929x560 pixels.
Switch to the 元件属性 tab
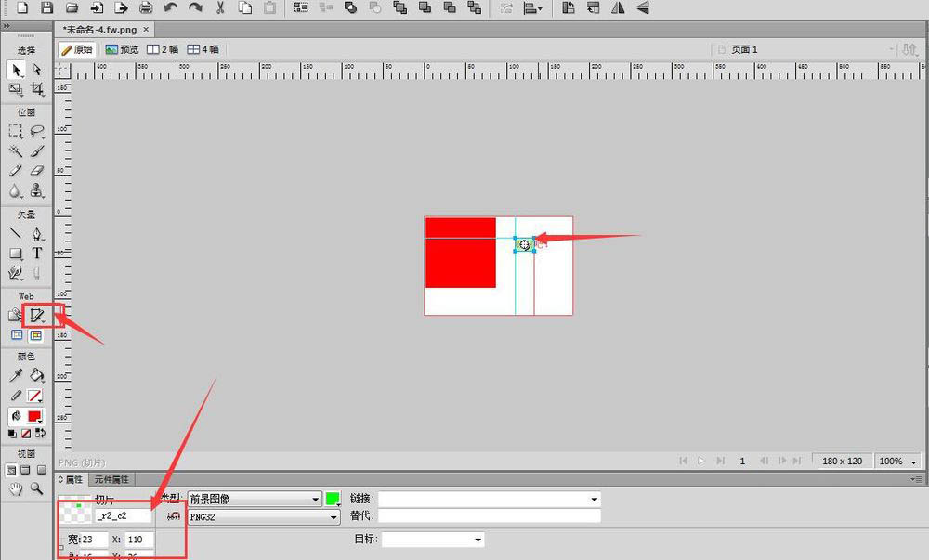(x=111, y=479)
